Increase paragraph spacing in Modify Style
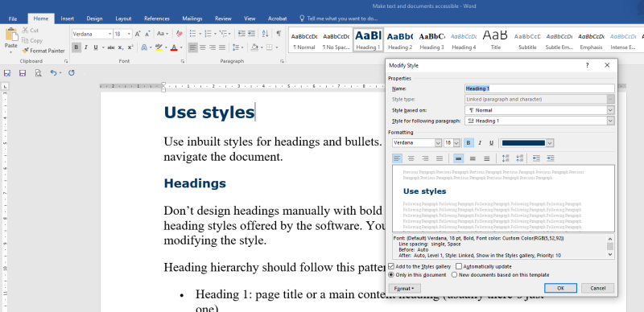This screenshot has height=312, width=644. [506, 158]
